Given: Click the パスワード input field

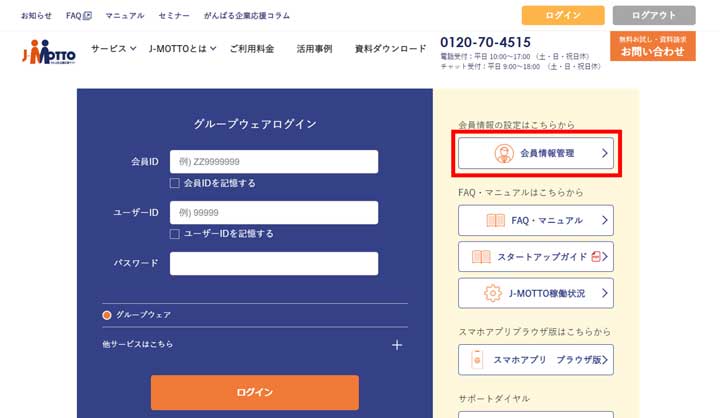Looking at the screenshot, I should (x=274, y=264).
